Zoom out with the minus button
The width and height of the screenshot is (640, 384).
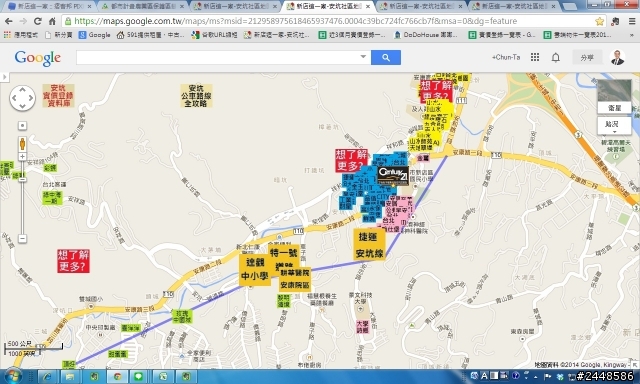tap(22, 239)
